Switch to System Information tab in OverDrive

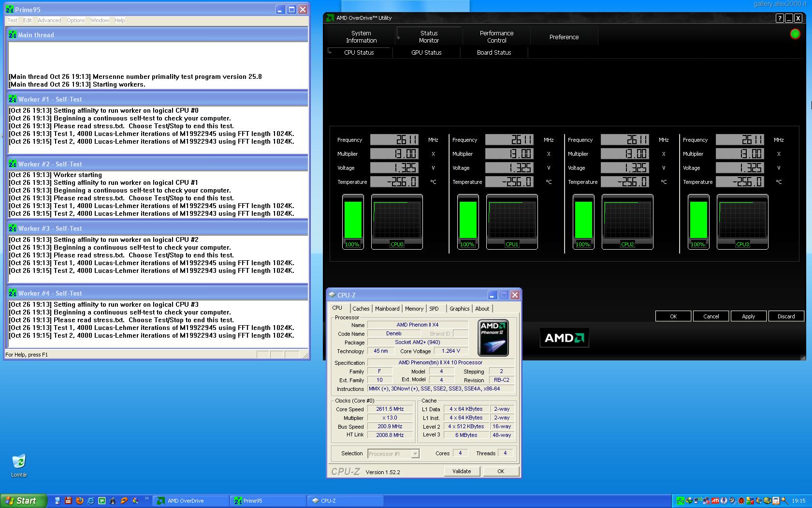coord(361,37)
